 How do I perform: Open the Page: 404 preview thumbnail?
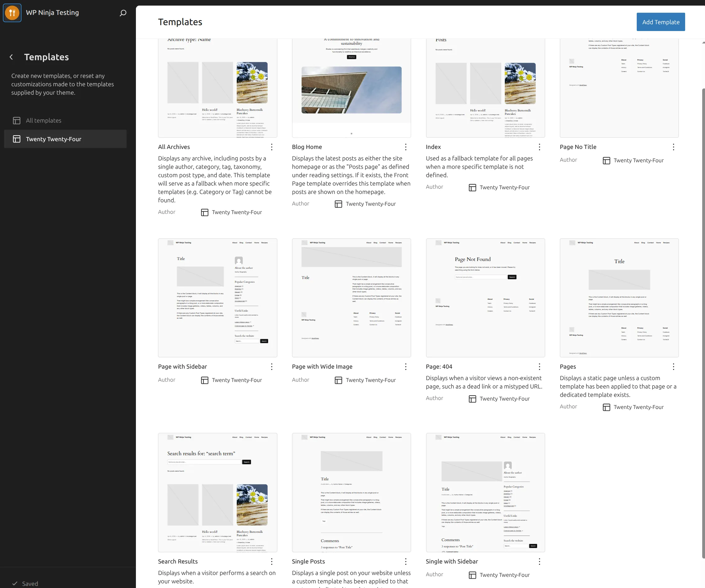(485, 298)
